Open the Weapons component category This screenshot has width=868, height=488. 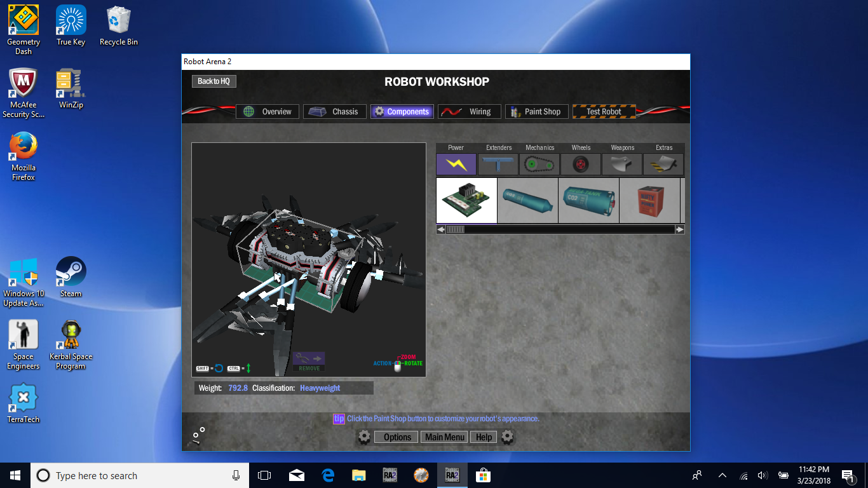coord(622,165)
